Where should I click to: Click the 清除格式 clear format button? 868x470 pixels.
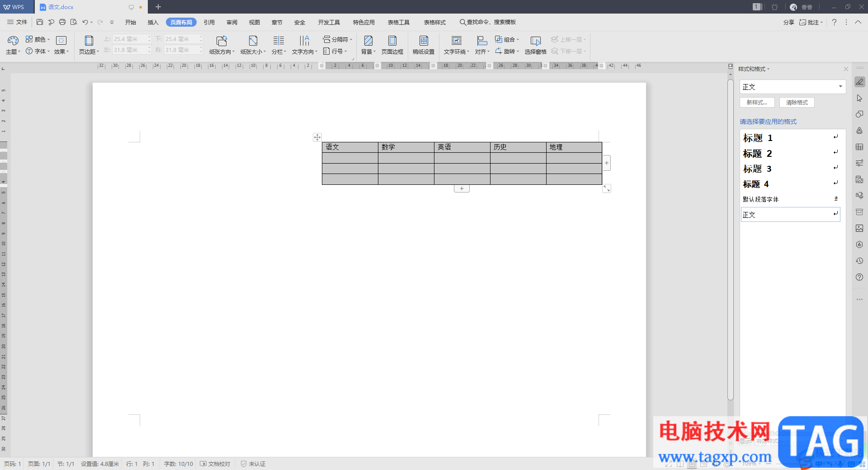point(797,103)
